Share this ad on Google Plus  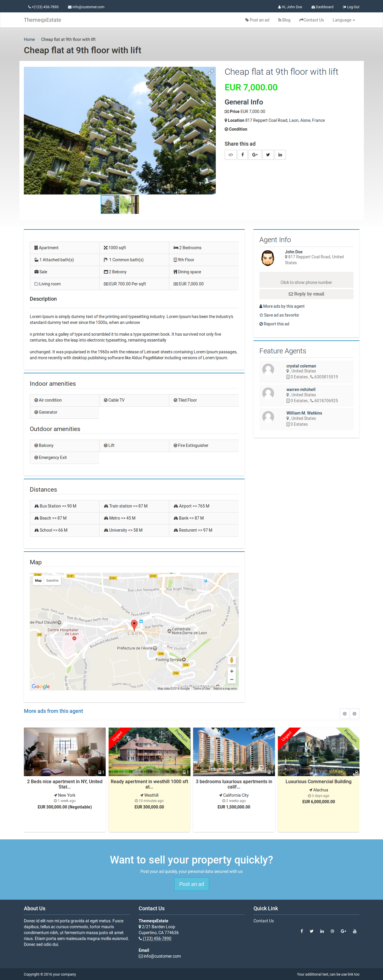point(255,154)
